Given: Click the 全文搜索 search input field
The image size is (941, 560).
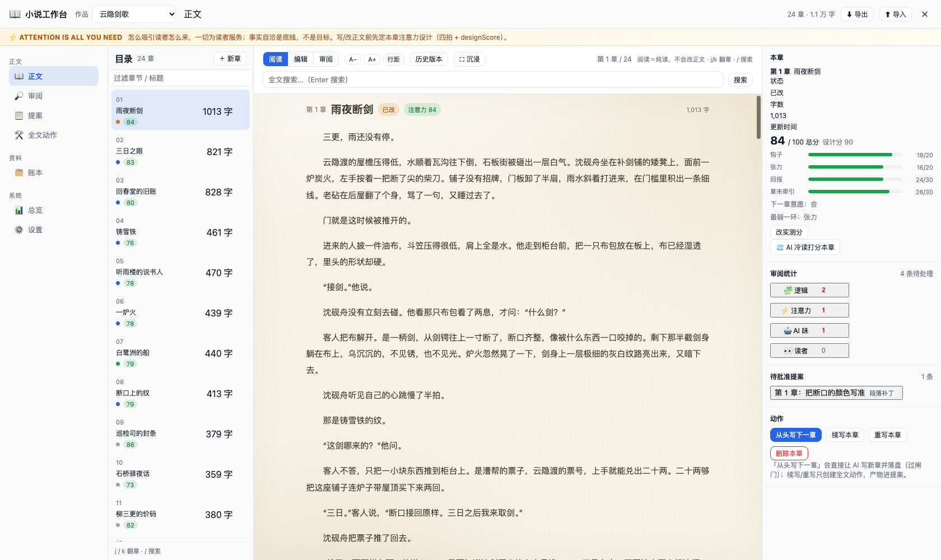Looking at the screenshot, I should click(493, 80).
